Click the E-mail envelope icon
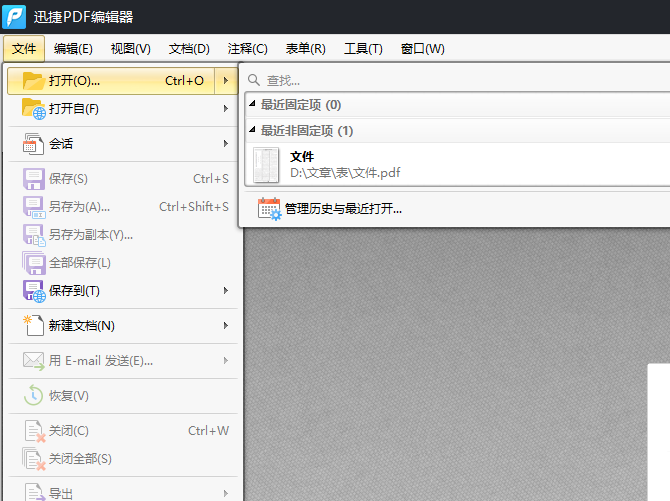The image size is (670, 501). (34, 361)
